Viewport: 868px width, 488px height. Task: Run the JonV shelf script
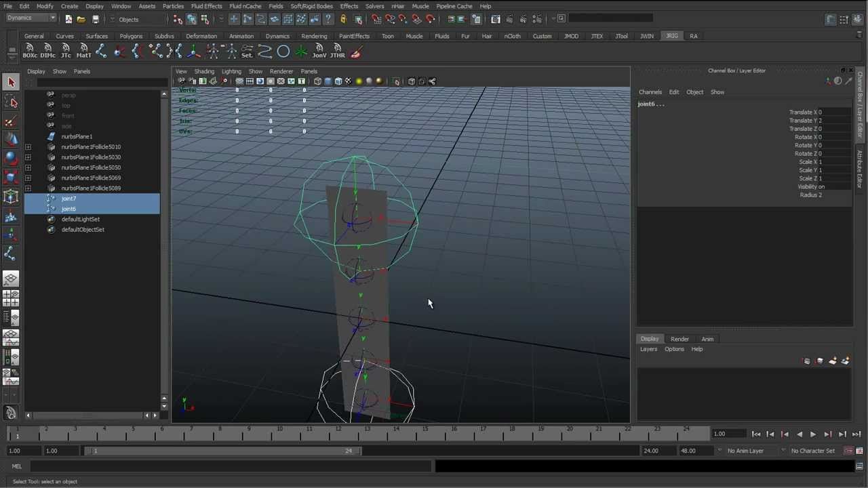point(319,51)
